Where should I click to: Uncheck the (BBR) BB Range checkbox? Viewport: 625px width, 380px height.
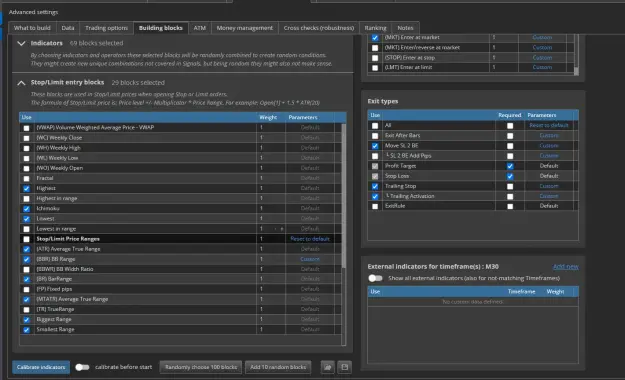[x=26, y=260]
